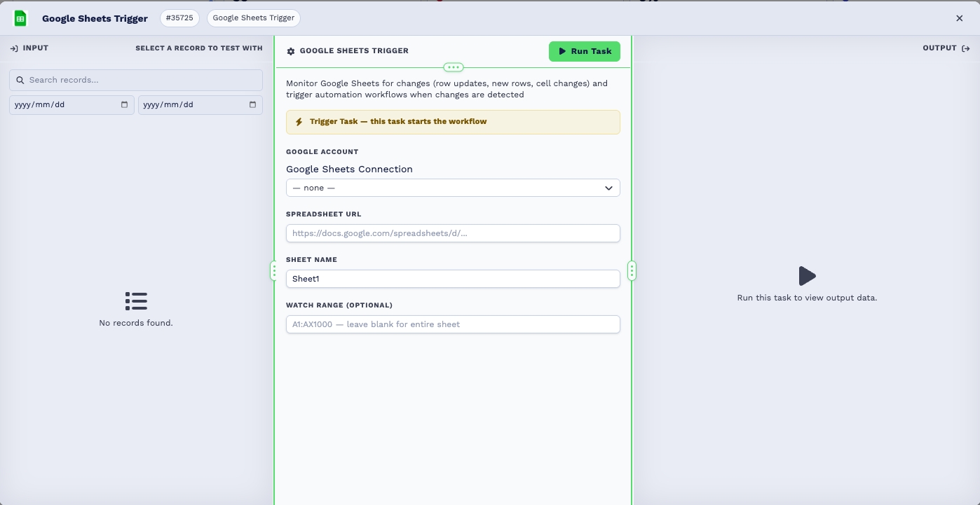Click the Google Sheets Connection label
This screenshot has width=980, height=505.
pyautogui.click(x=349, y=169)
